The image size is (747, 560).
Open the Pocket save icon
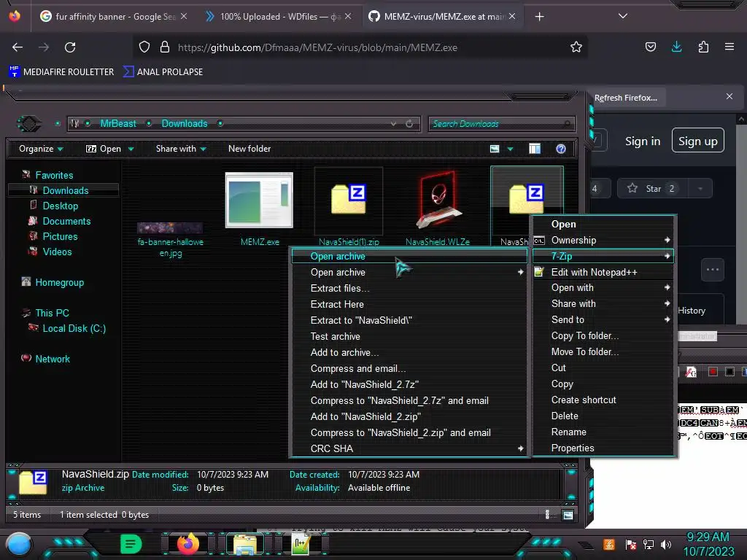650,47
